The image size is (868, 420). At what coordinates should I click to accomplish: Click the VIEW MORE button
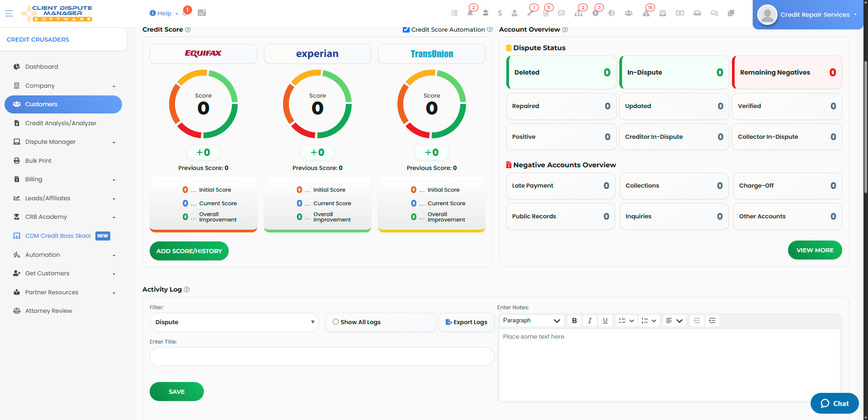point(815,250)
